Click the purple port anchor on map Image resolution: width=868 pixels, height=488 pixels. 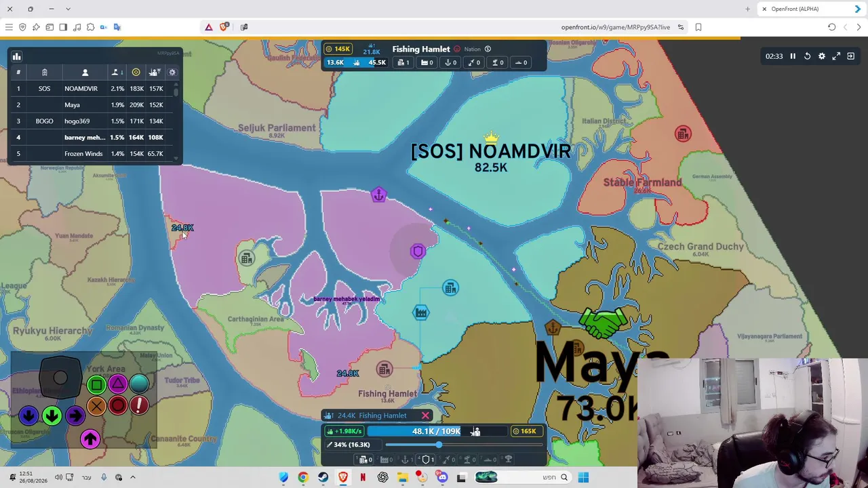click(x=378, y=195)
